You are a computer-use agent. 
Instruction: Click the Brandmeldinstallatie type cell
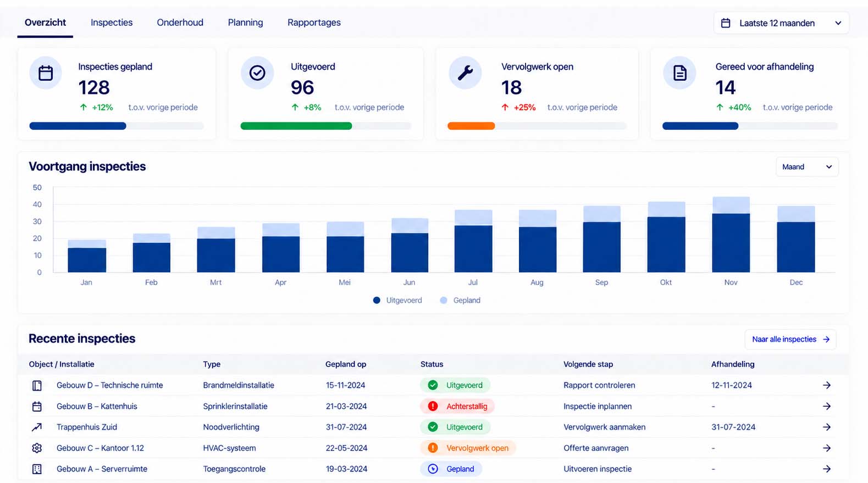[x=239, y=385]
